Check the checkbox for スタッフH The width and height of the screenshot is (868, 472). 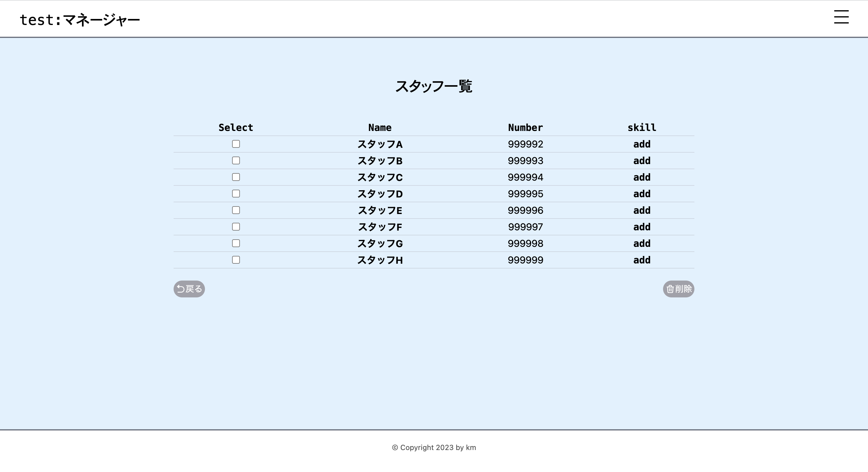coord(236,260)
